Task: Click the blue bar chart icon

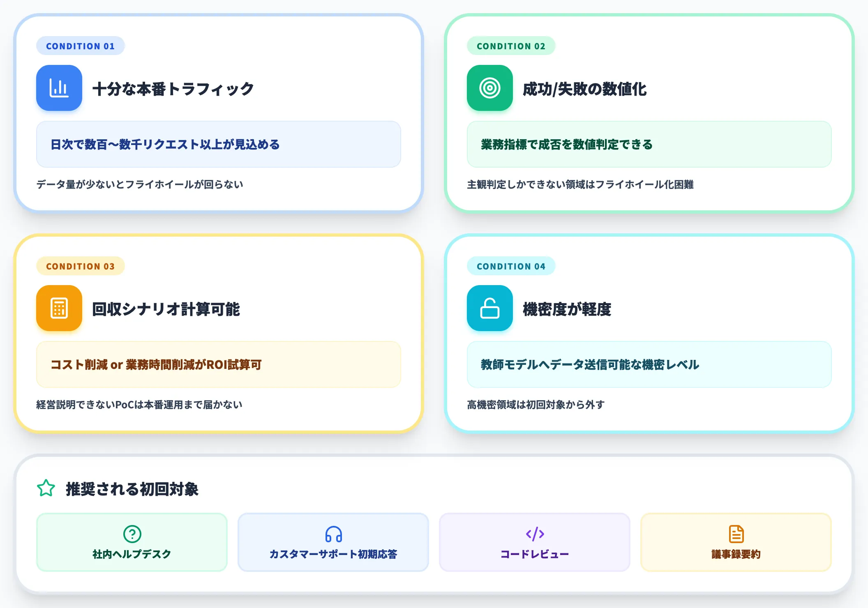Action: (x=59, y=88)
